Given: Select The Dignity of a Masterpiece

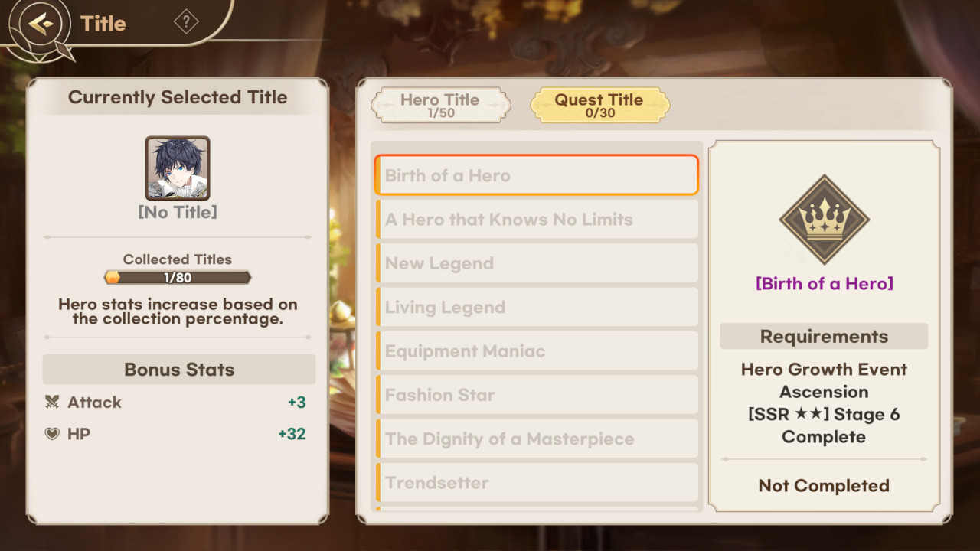Looking at the screenshot, I should pos(536,439).
